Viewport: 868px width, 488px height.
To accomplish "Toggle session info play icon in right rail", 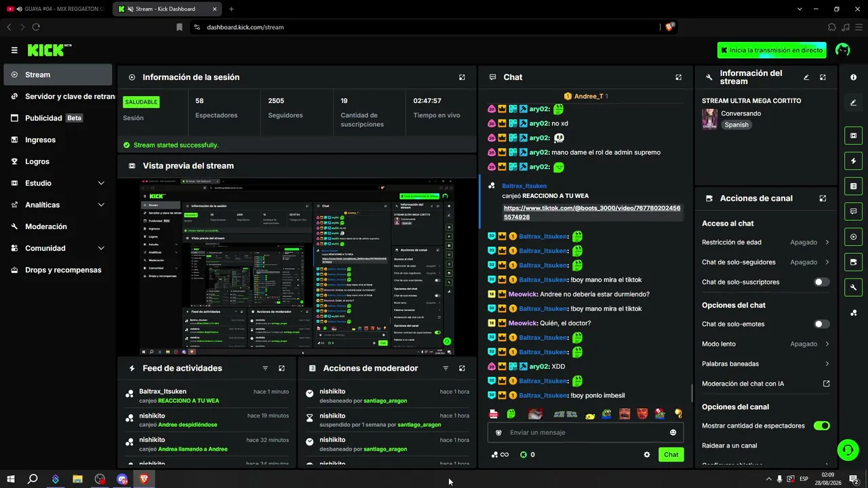I will coord(853,237).
